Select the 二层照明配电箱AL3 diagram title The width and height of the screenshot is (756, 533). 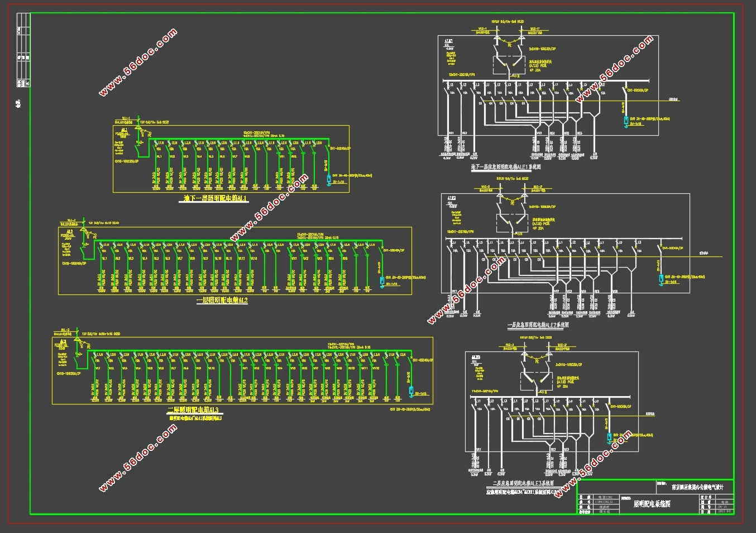coord(193,411)
